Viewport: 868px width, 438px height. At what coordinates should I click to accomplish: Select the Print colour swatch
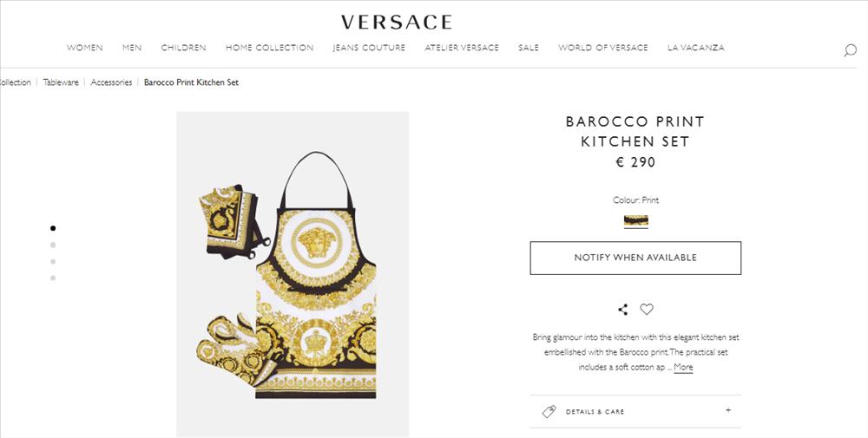click(635, 221)
